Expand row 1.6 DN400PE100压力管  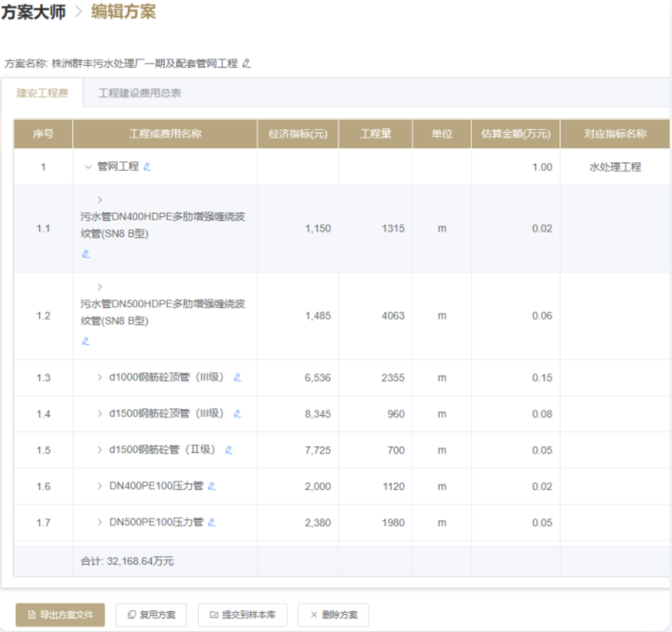(99, 486)
